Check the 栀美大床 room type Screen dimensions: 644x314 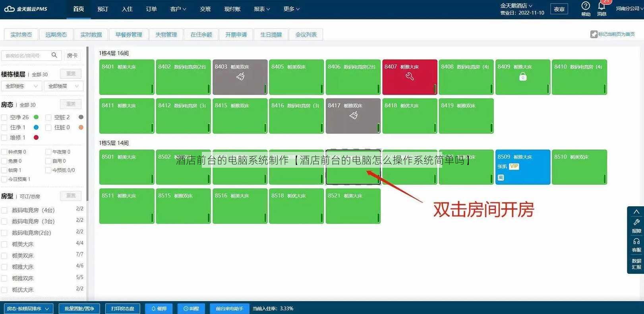click(4, 244)
